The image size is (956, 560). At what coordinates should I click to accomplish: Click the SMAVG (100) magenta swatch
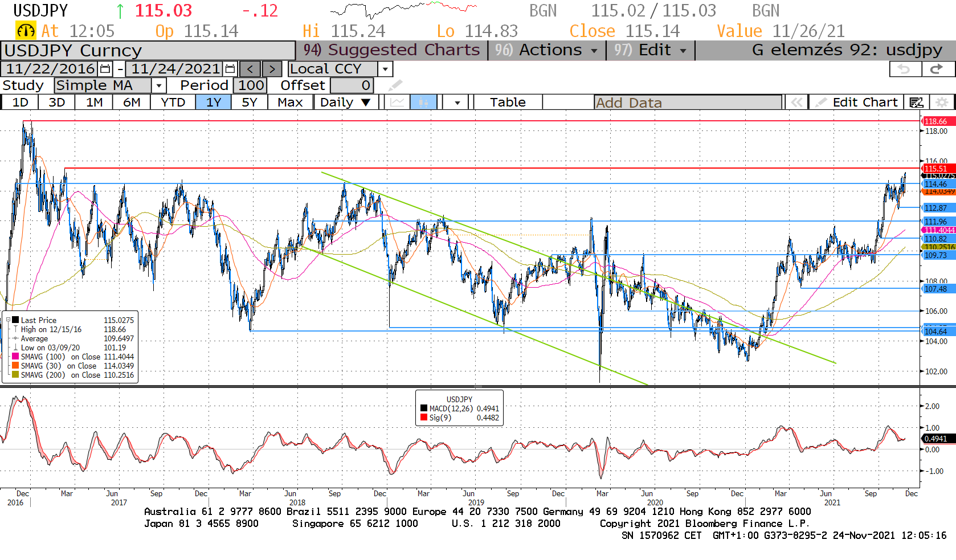tap(15, 357)
